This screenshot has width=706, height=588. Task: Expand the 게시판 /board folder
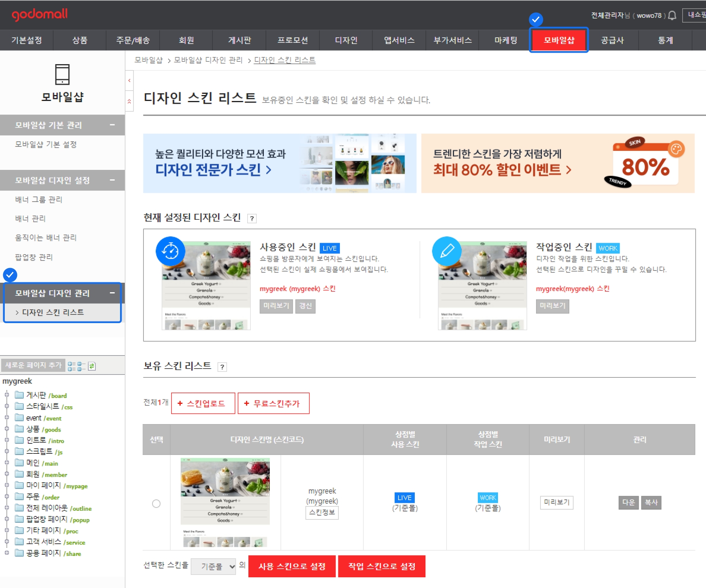[x=7, y=395]
